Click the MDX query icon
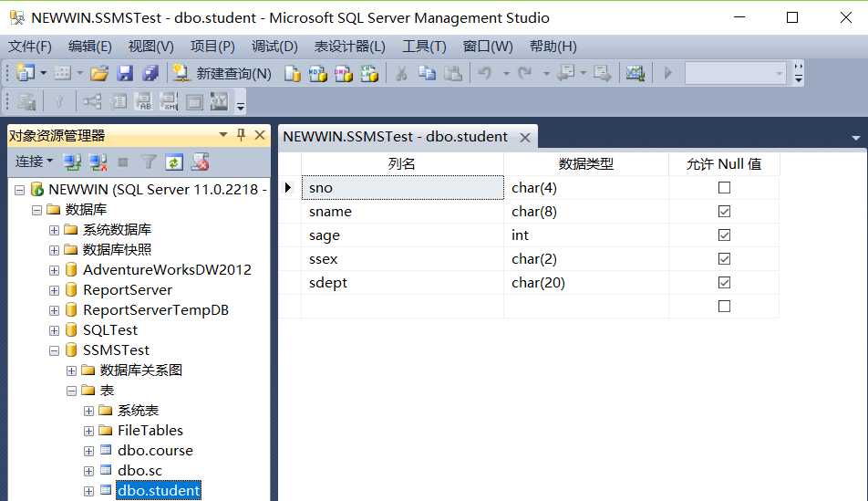Image resolution: width=868 pixels, height=501 pixels. pos(317,73)
